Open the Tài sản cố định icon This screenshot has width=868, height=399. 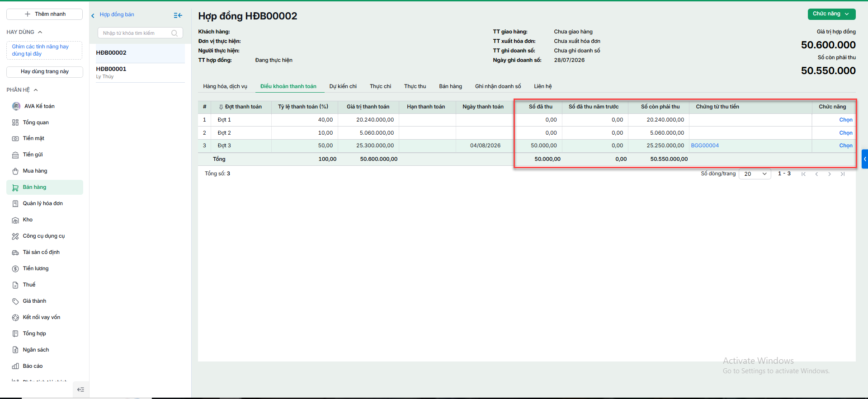click(15, 253)
